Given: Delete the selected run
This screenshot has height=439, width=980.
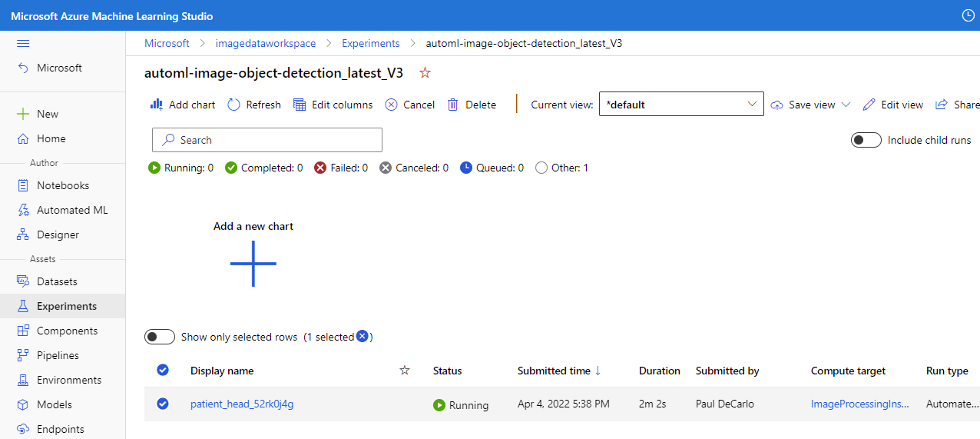Looking at the screenshot, I should [472, 105].
